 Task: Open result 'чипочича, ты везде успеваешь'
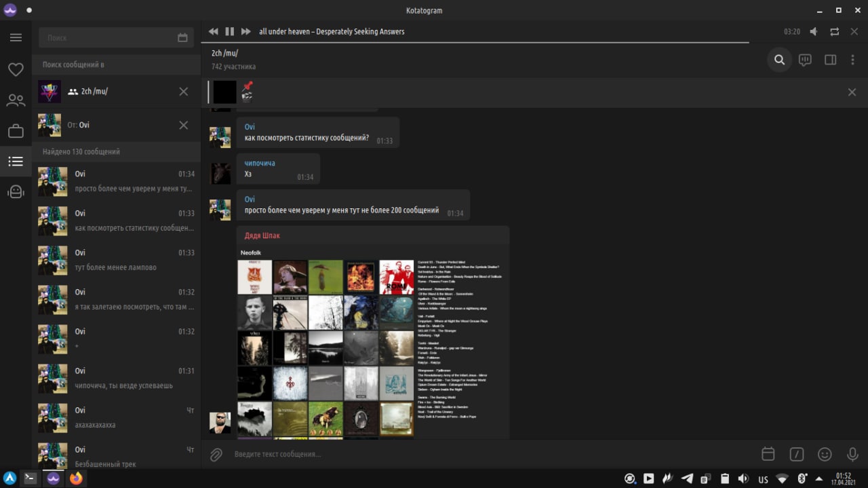(x=116, y=378)
